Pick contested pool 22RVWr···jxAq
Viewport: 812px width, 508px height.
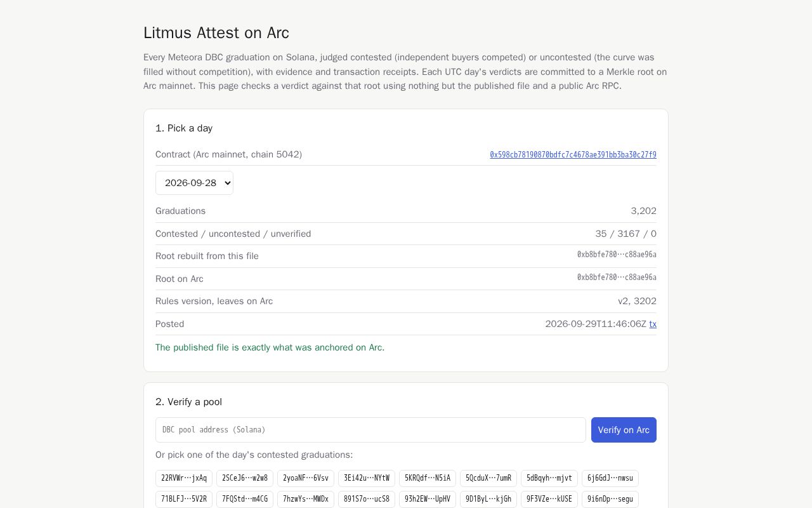(184, 478)
